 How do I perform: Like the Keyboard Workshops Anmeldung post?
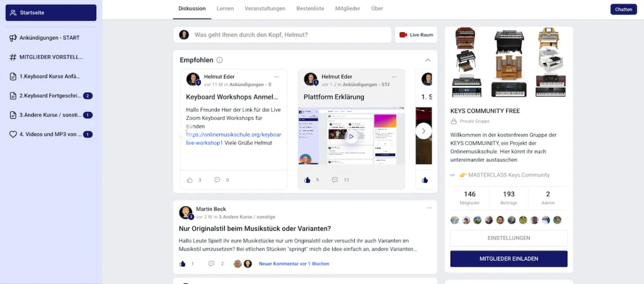coord(189,180)
